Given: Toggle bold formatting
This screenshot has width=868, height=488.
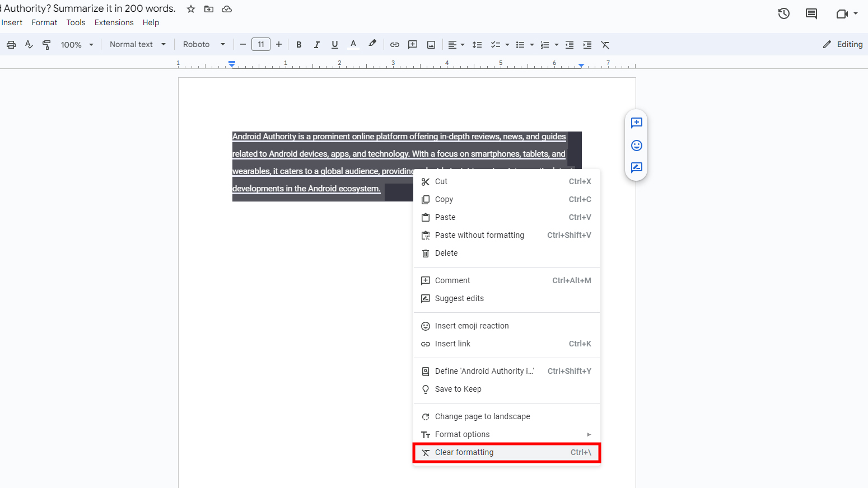Looking at the screenshot, I should coord(299,45).
